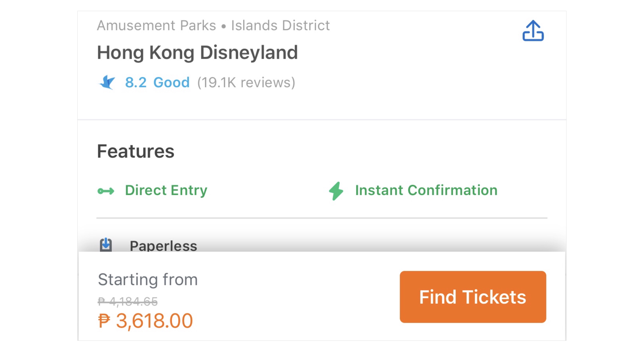This screenshot has height=351, width=644.
Task: Tap the share icon
Action: click(x=533, y=30)
